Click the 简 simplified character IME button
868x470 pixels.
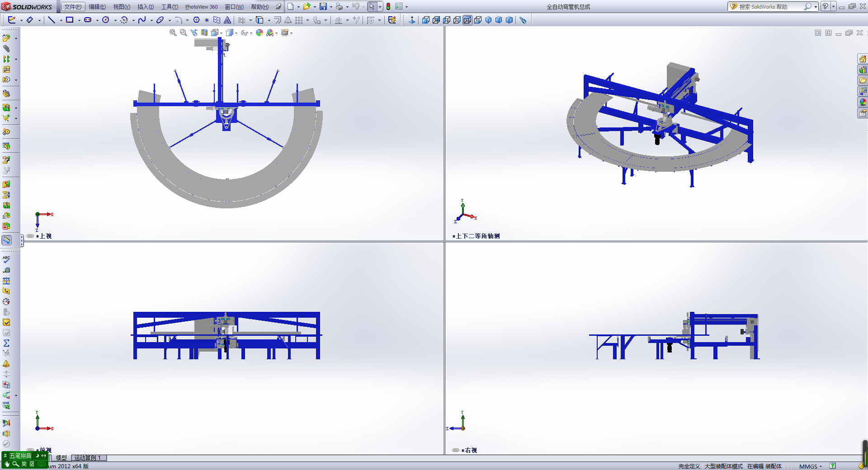pos(24,464)
